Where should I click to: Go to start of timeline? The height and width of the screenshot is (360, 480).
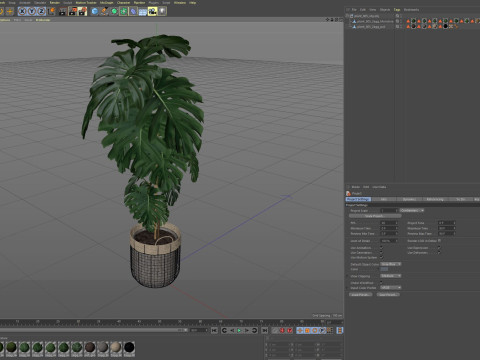[x=214, y=330]
